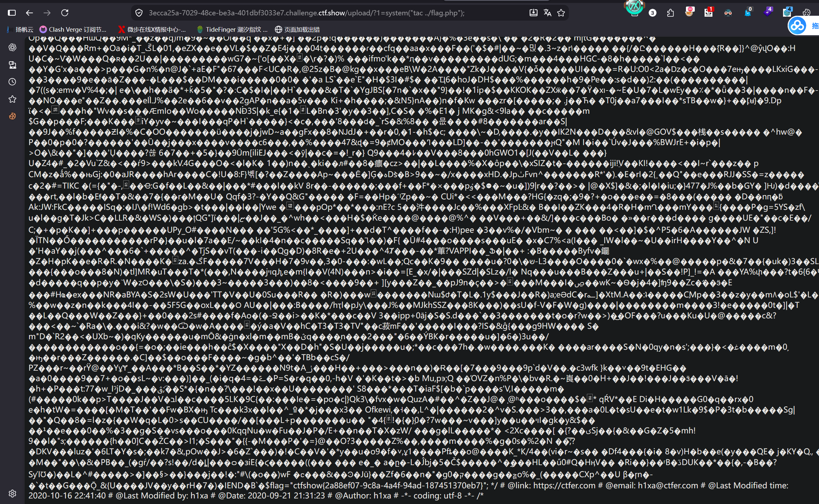Viewport: 819px width, 504px height.
Task: Open the number 3 badge button
Action: click(x=653, y=13)
